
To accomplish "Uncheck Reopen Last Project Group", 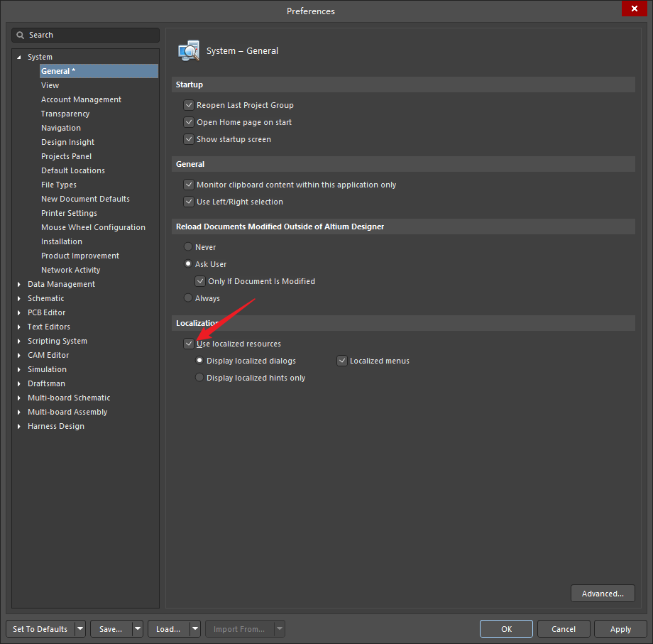I will [x=189, y=105].
